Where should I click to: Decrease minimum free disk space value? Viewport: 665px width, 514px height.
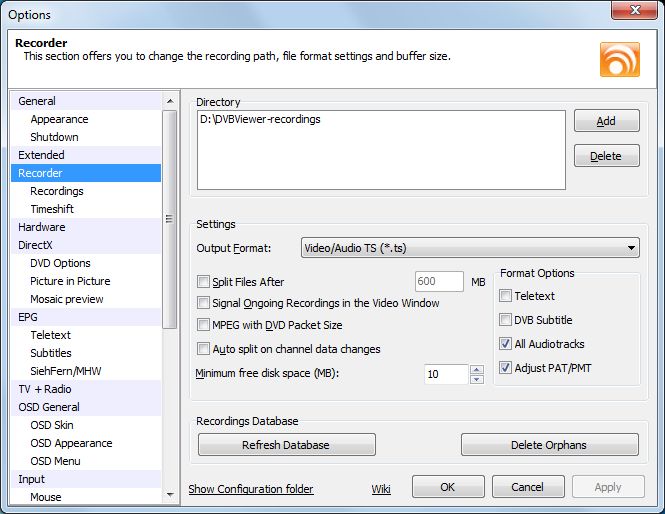477,379
